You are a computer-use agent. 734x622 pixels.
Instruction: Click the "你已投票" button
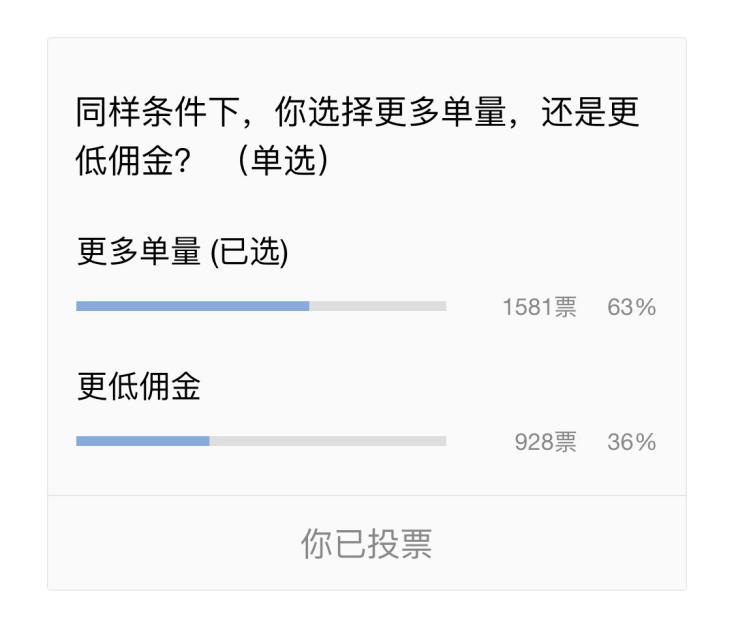click(366, 544)
